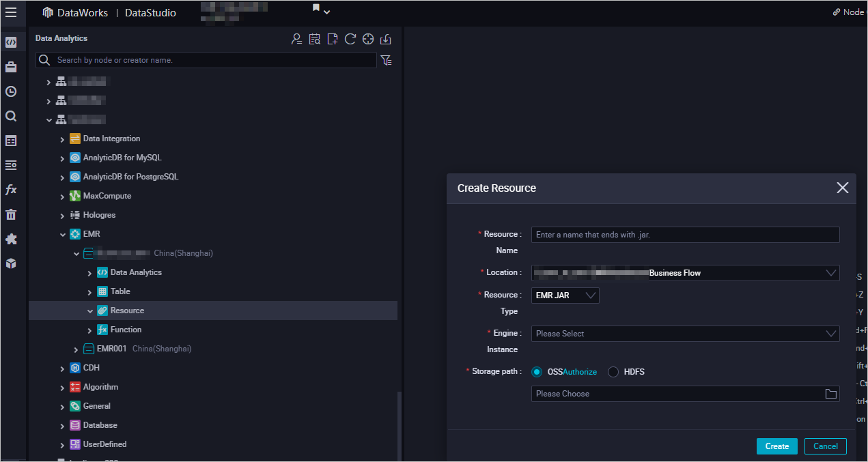
Task: Expand the AnalyticDB for PostgreSQL node
Action: [62, 177]
